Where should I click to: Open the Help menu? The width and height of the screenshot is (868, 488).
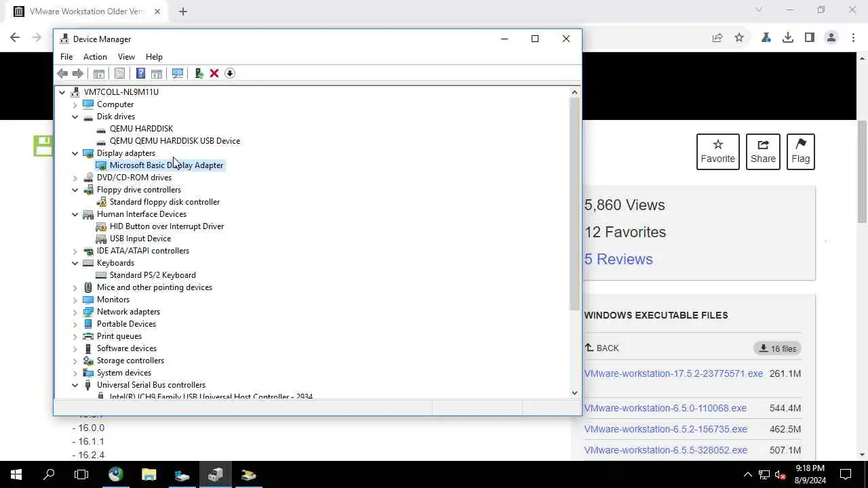(154, 57)
